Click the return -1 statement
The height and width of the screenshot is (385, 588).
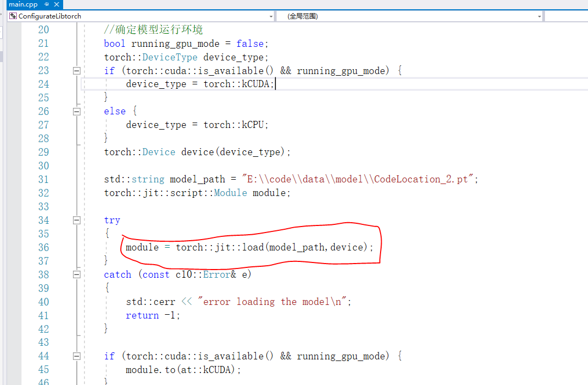pyautogui.click(x=150, y=315)
